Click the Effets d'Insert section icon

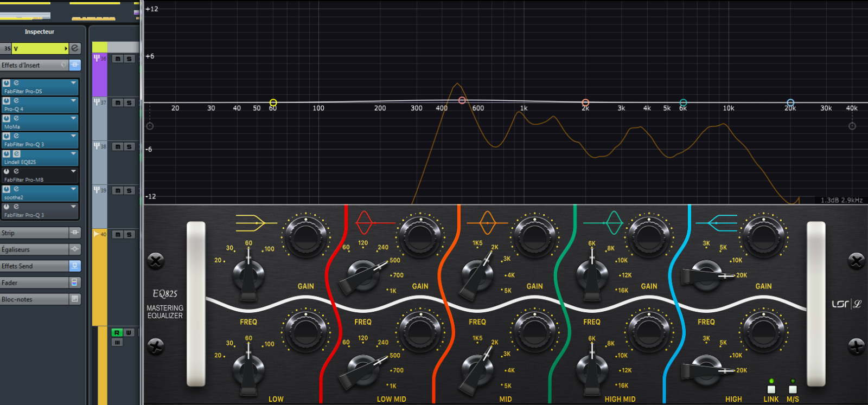75,65
